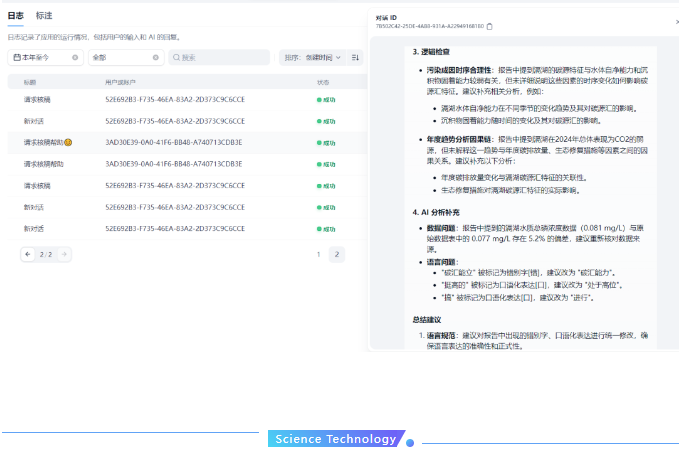
Task: Open the 全部 annotation filter dropdown
Action: pos(126,58)
